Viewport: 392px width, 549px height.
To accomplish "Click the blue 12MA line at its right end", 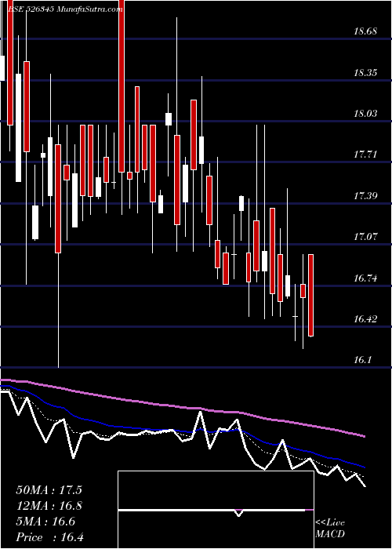I will [x=363, y=467].
